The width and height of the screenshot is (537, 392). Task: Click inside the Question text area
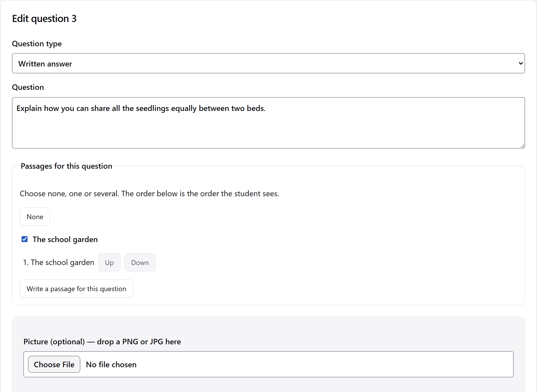click(x=268, y=123)
